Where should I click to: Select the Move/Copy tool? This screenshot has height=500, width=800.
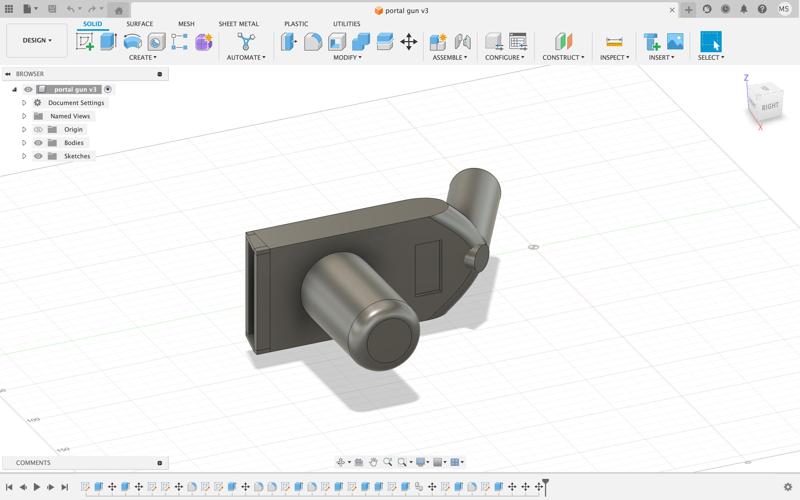tap(409, 42)
